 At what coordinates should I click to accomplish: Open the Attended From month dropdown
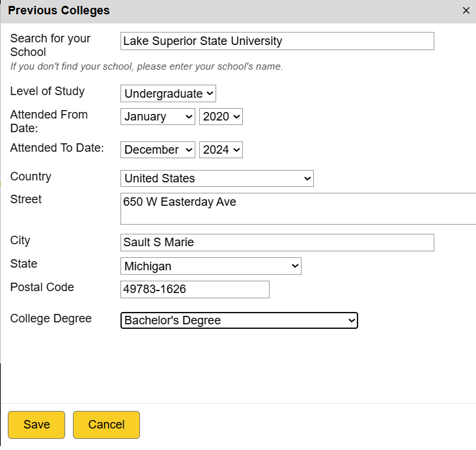coord(158,117)
